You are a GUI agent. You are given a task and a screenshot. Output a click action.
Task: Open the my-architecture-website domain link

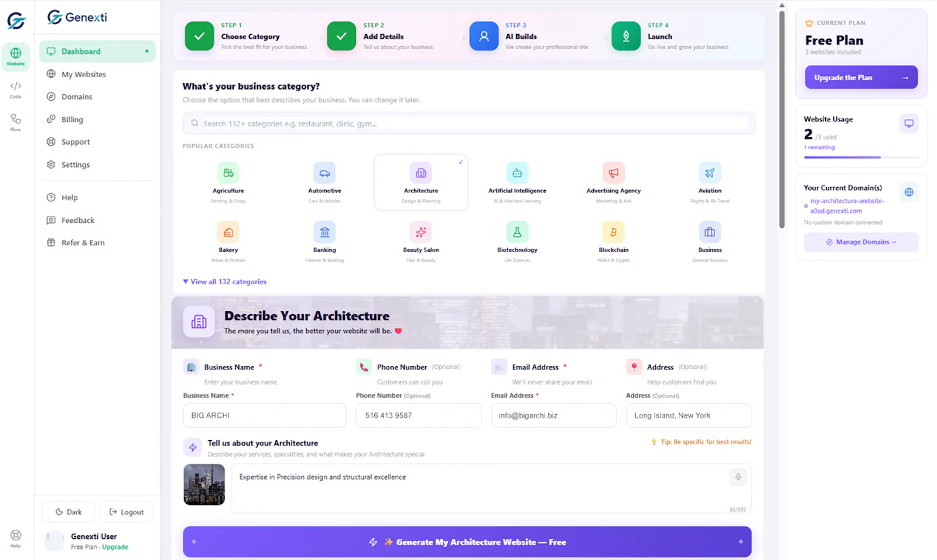coord(847,206)
